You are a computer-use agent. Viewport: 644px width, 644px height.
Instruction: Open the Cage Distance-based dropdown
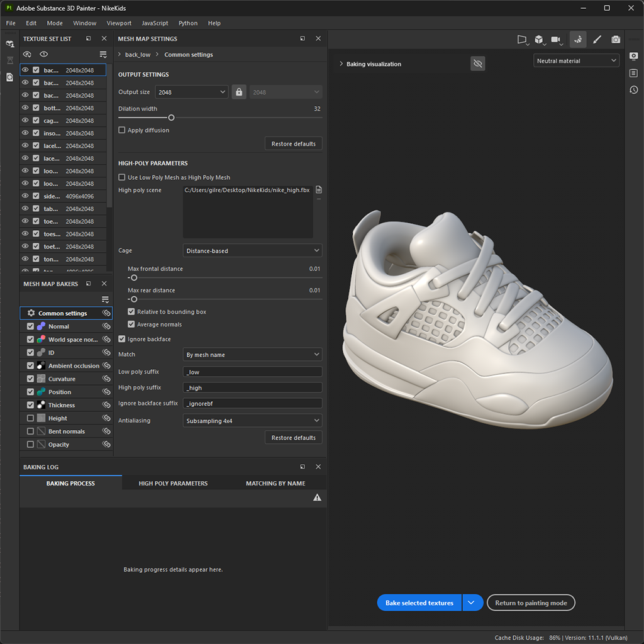(x=252, y=250)
